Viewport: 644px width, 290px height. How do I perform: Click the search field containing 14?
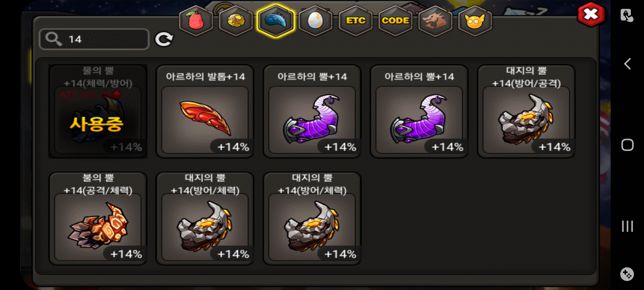(x=94, y=39)
